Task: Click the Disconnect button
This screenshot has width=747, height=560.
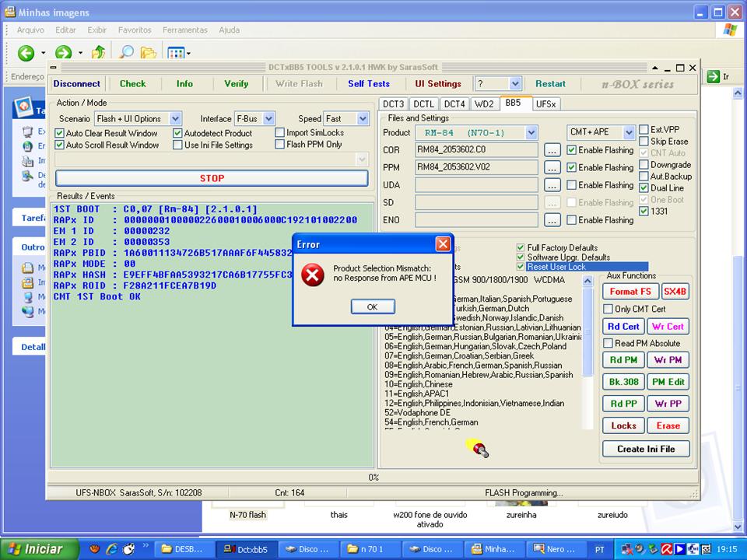Action: (x=77, y=84)
